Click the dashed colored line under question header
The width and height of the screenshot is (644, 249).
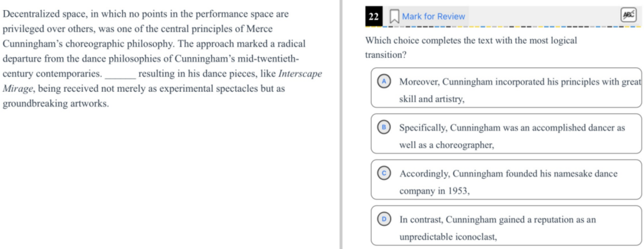[503, 27]
